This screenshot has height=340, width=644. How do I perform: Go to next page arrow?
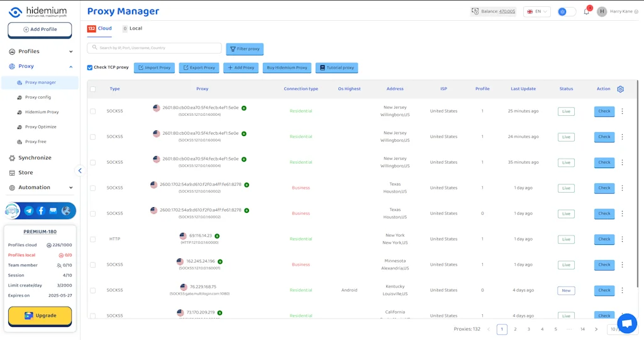point(596,329)
